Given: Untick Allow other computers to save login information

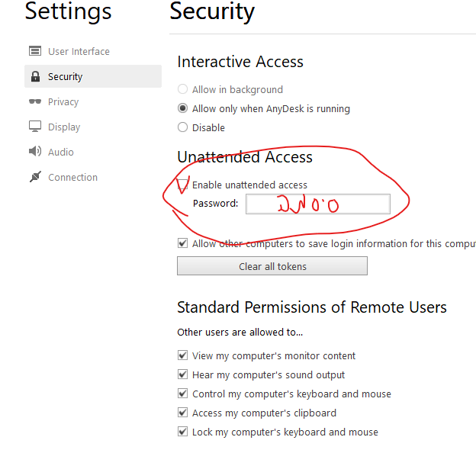Looking at the screenshot, I should tap(182, 243).
